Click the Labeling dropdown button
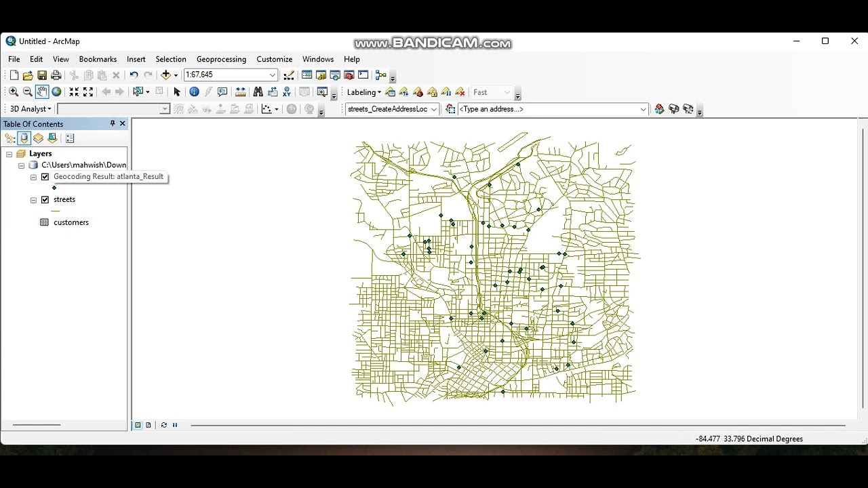This screenshot has width=868, height=488. click(x=364, y=92)
